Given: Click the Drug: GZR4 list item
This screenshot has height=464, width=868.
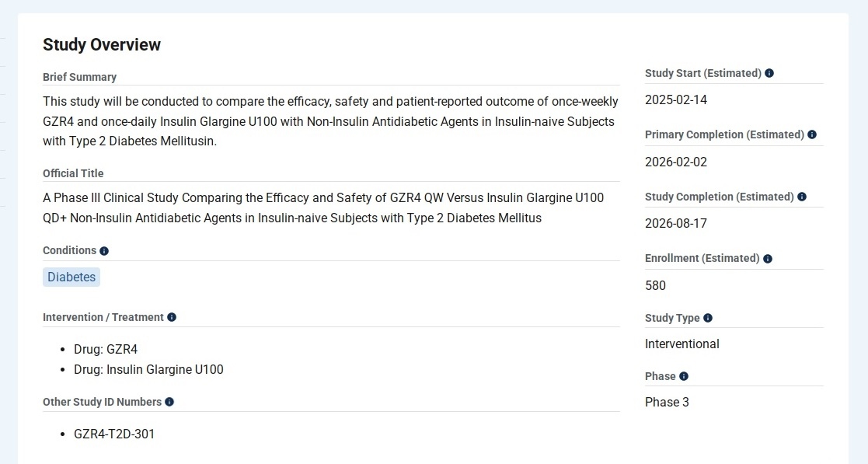Looking at the screenshot, I should 106,349.
